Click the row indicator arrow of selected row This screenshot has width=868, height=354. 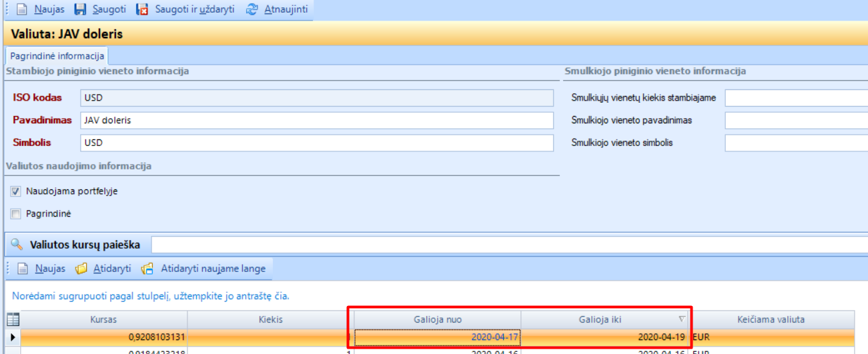(13, 337)
